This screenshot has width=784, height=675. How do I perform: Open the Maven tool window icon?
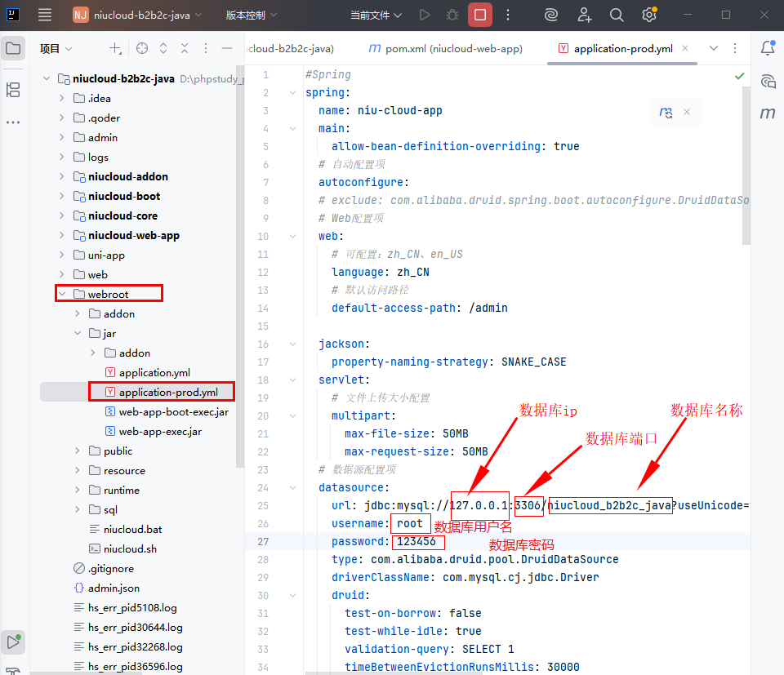tap(767, 113)
